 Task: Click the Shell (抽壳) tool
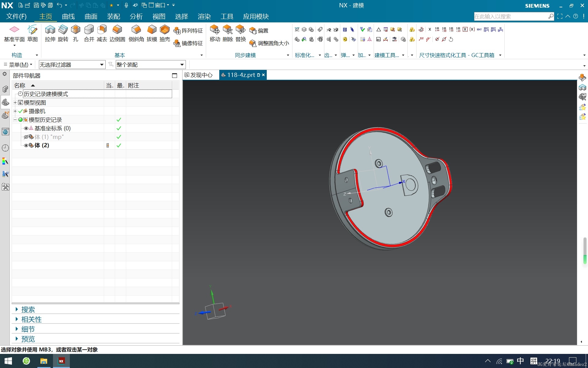pos(165,33)
